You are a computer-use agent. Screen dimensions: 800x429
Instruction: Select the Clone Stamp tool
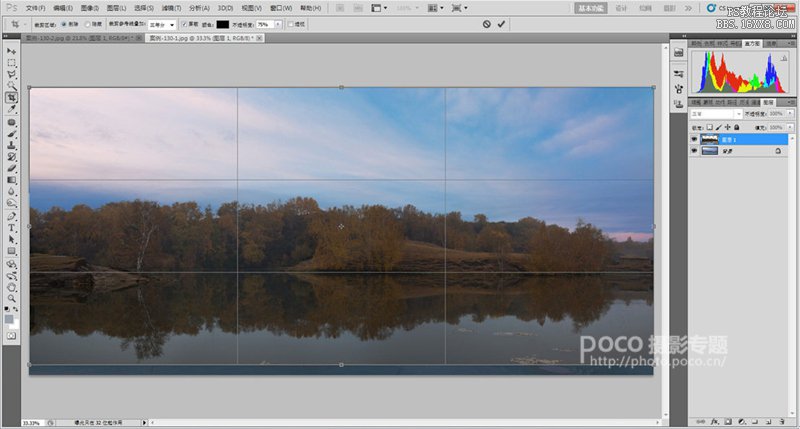[11, 145]
